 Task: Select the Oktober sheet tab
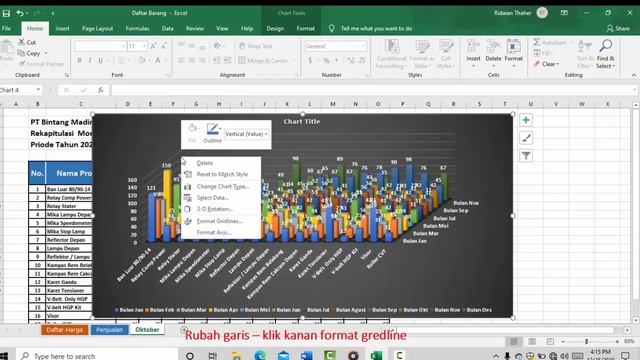coord(147,329)
